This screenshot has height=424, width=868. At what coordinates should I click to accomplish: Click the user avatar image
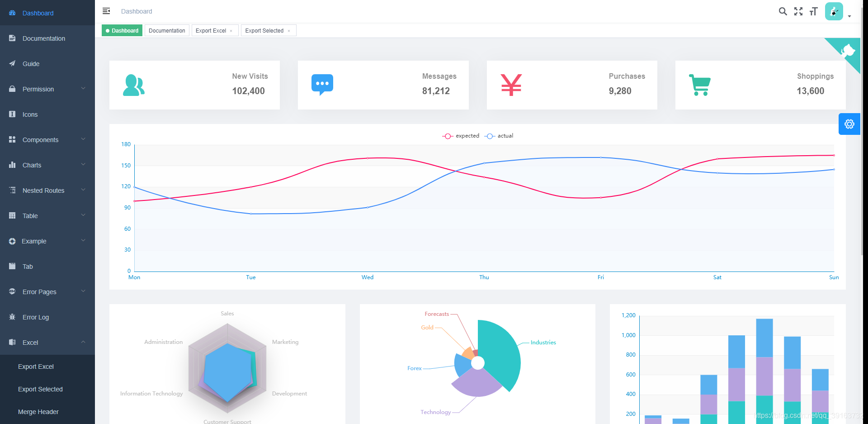pos(834,11)
